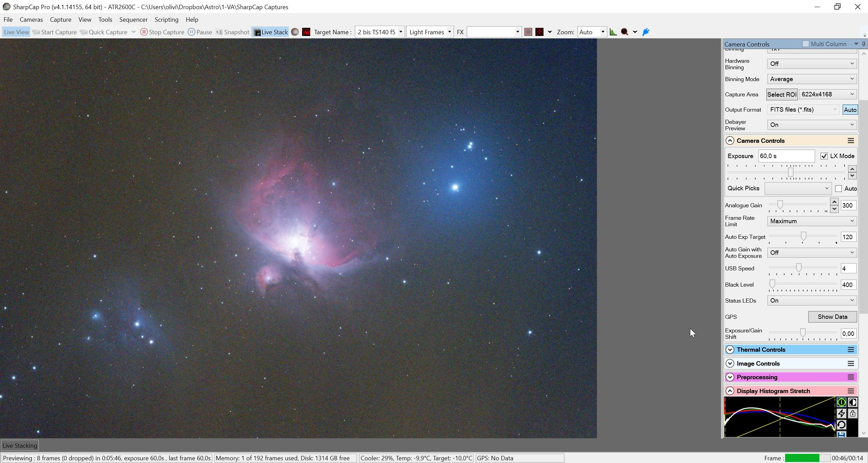This screenshot has width=868, height=463.
Task: Click the red magnifier focus icon
Action: click(625, 32)
